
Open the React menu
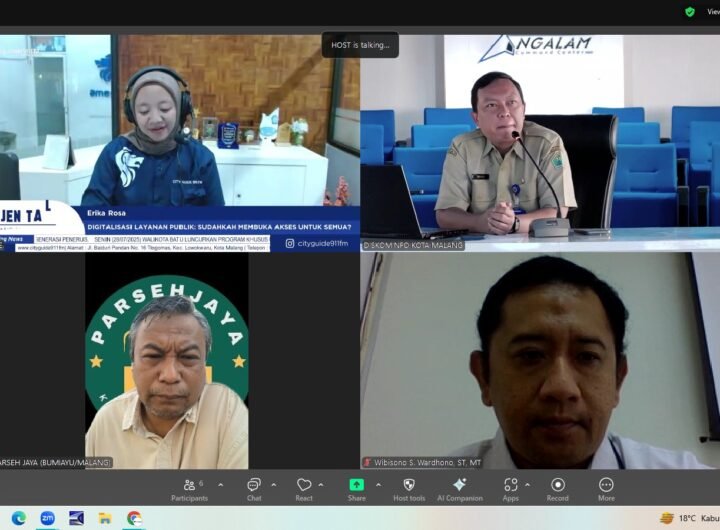[304, 489]
